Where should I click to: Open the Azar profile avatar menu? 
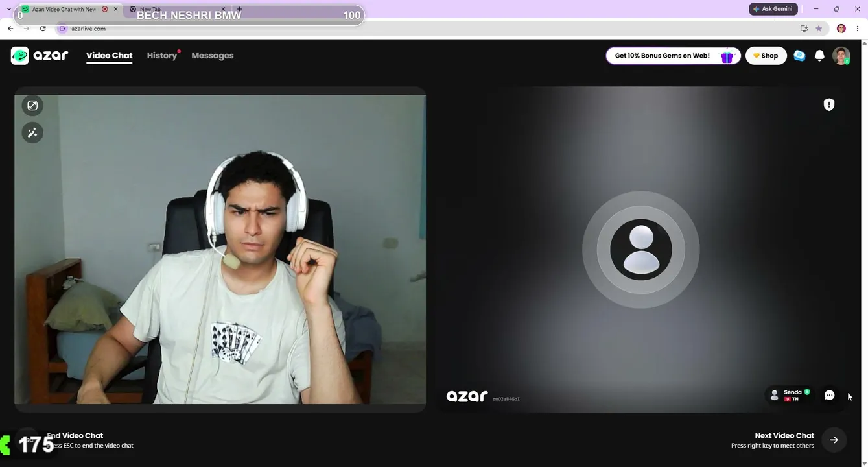841,56
